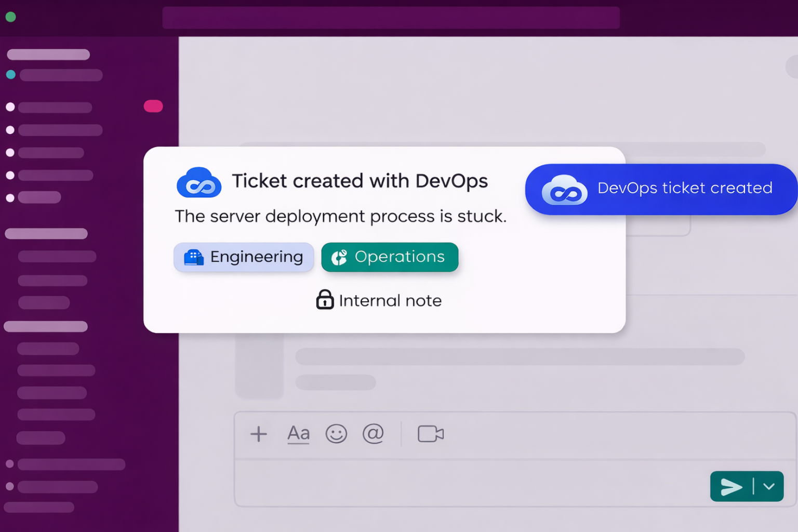The height and width of the screenshot is (532, 798).
Task: Click the Engineering tag
Action: click(244, 257)
